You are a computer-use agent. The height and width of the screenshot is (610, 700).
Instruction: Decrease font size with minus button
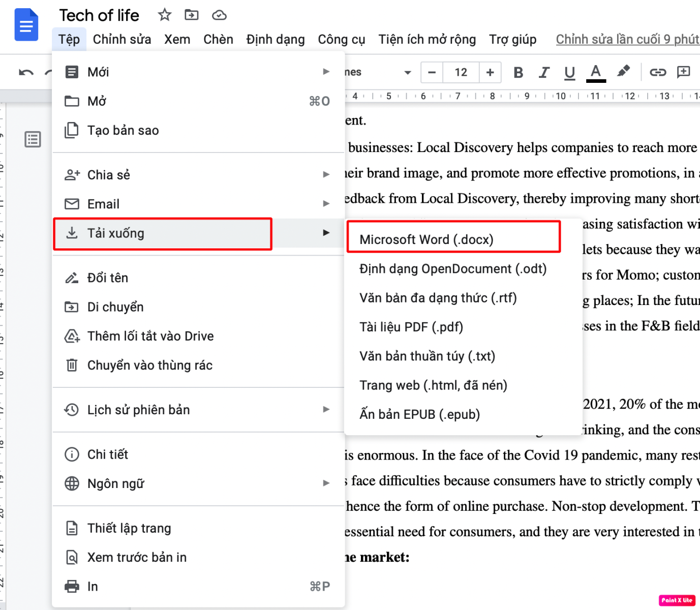coord(432,72)
